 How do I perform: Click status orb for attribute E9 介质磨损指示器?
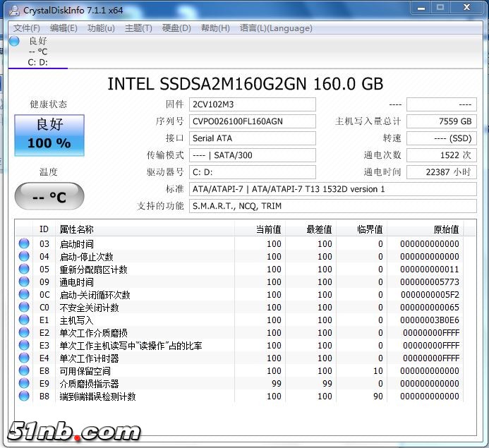click(25, 384)
